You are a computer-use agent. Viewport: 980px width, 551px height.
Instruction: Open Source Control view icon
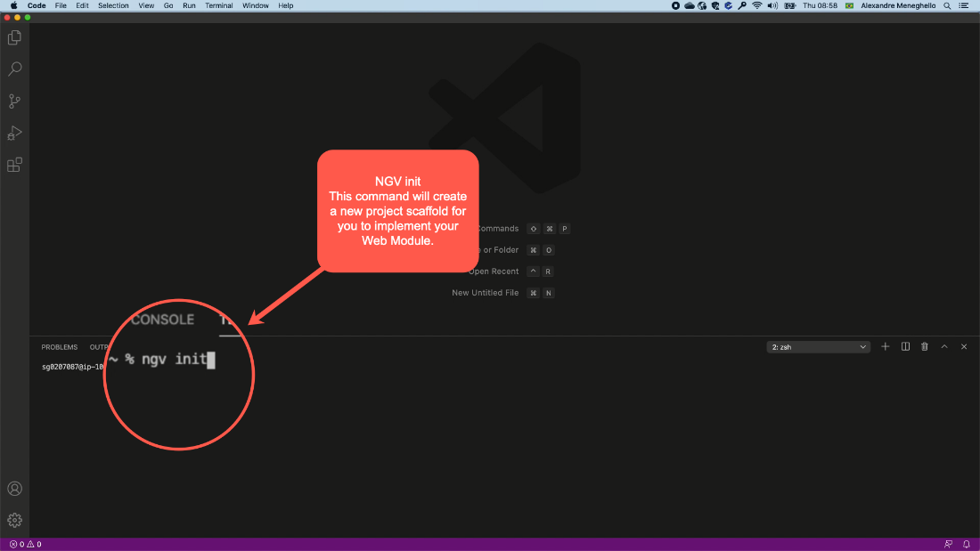[x=14, y=101]
